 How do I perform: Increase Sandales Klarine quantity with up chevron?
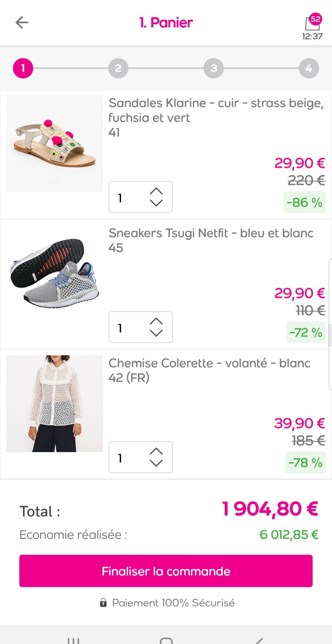coord(156,191)
